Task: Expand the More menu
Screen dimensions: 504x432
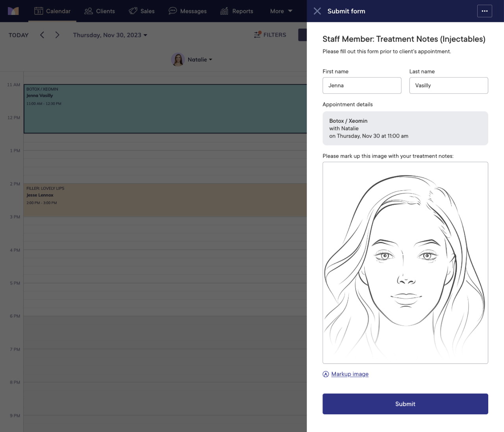Action: click(280, 11)
